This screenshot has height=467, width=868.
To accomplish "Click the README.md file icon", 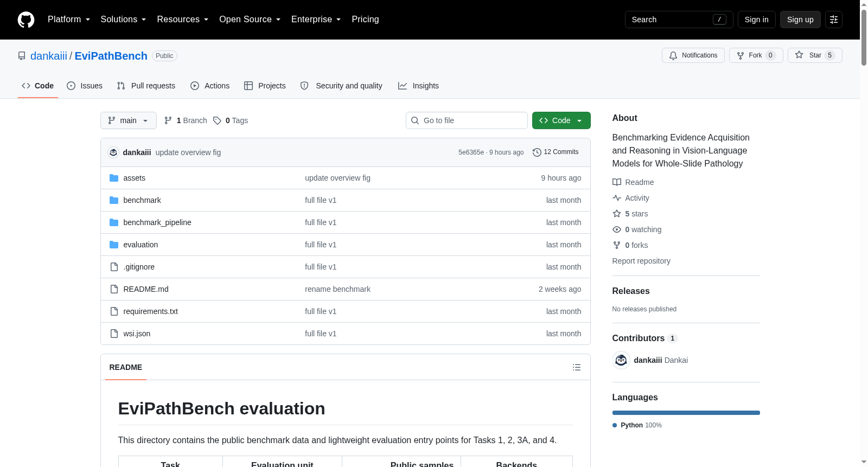I will click(114, 289).
